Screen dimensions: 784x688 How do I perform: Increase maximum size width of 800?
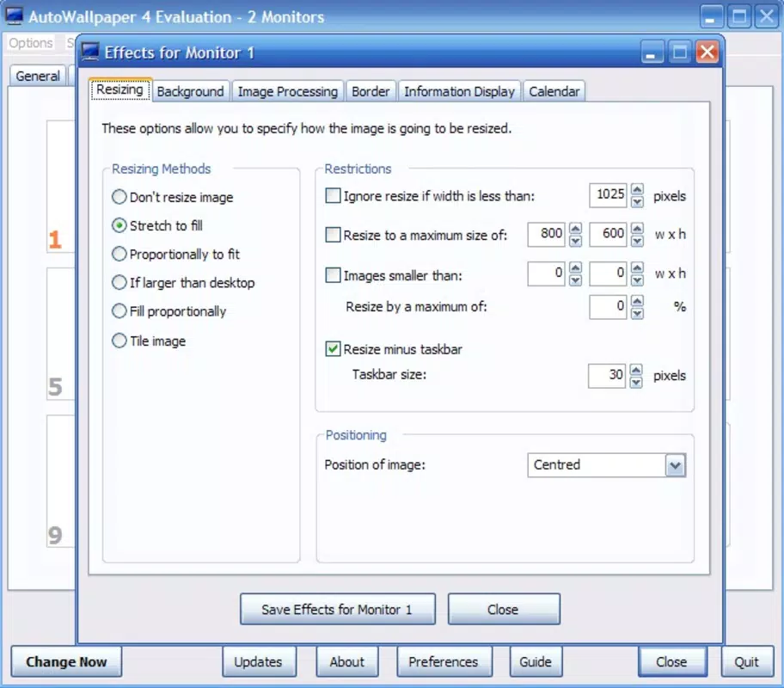pos(575,229)
